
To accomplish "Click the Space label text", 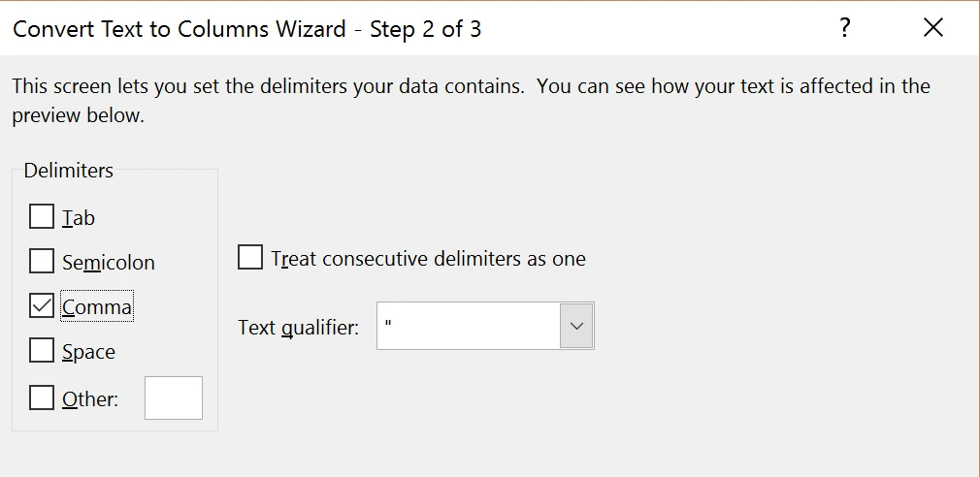I will click(x=88, y=352).
